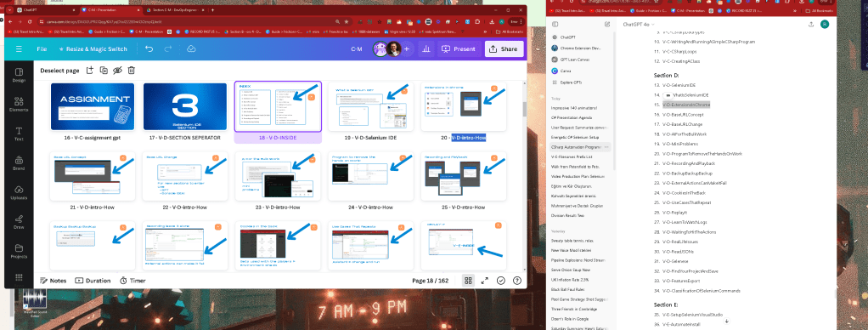Duplicate the selected page
Screen dimensions: 868x330
pyautogui.click(x=104, y=70)
